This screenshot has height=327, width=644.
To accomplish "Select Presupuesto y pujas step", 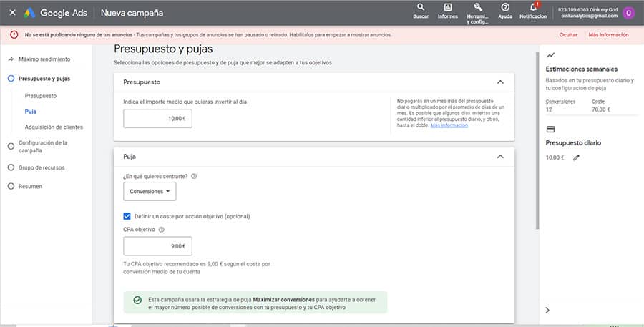I will 44,79.
